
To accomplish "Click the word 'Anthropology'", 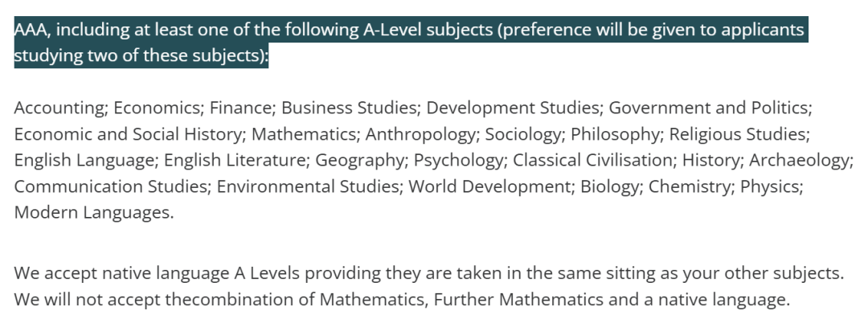I will (420, 134).
